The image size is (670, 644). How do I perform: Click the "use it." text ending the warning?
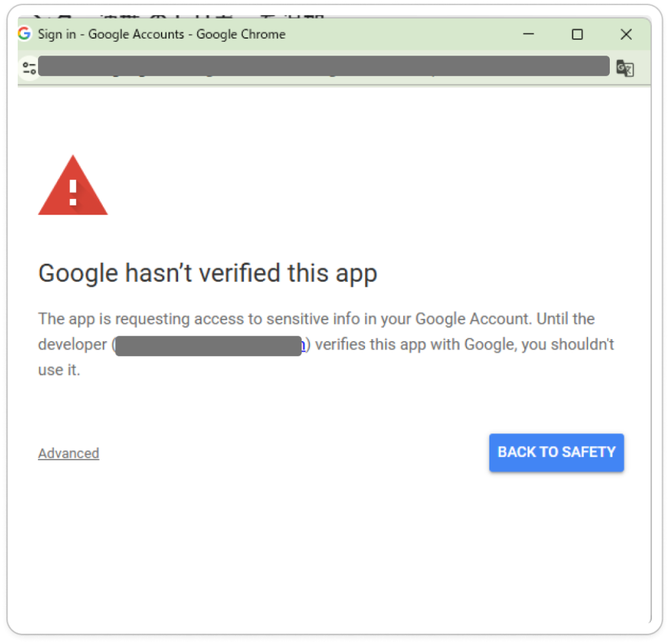tap(59, 370)
